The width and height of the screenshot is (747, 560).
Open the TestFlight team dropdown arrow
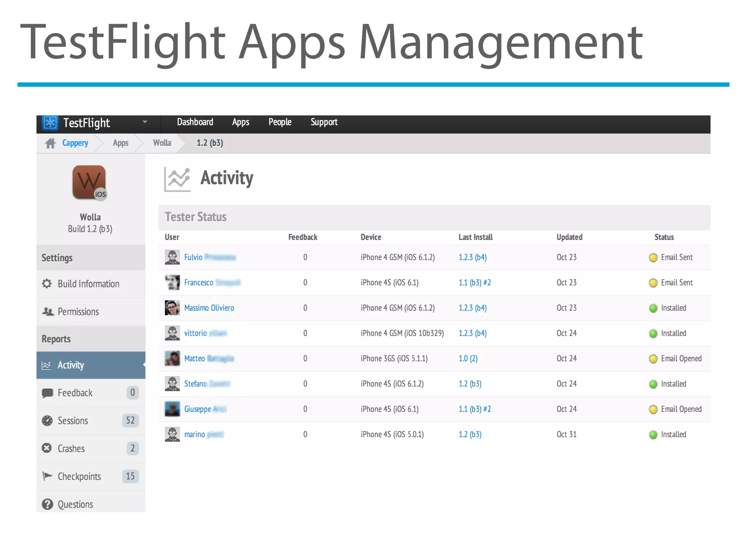coord(145,122)
